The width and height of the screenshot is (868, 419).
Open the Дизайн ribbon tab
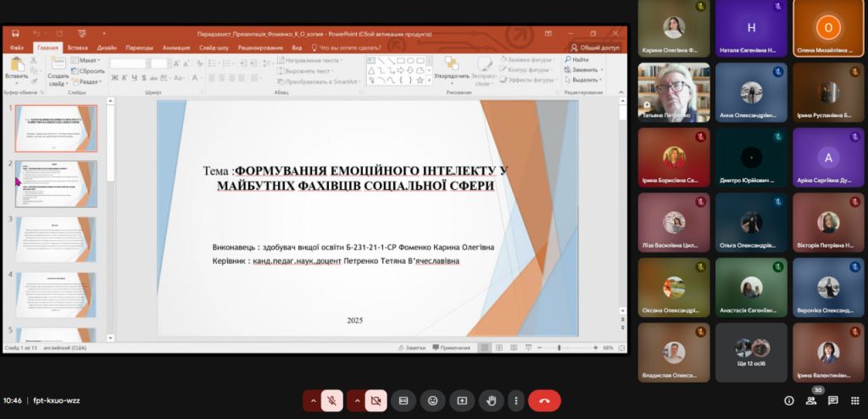point(107,47)
